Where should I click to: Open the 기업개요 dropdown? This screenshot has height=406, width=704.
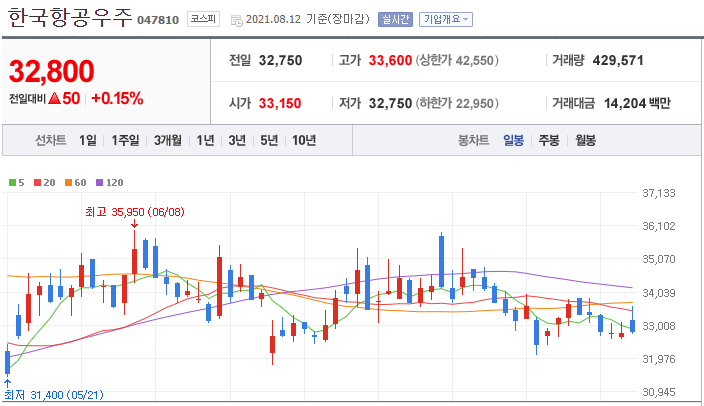(x=446, y=19)
